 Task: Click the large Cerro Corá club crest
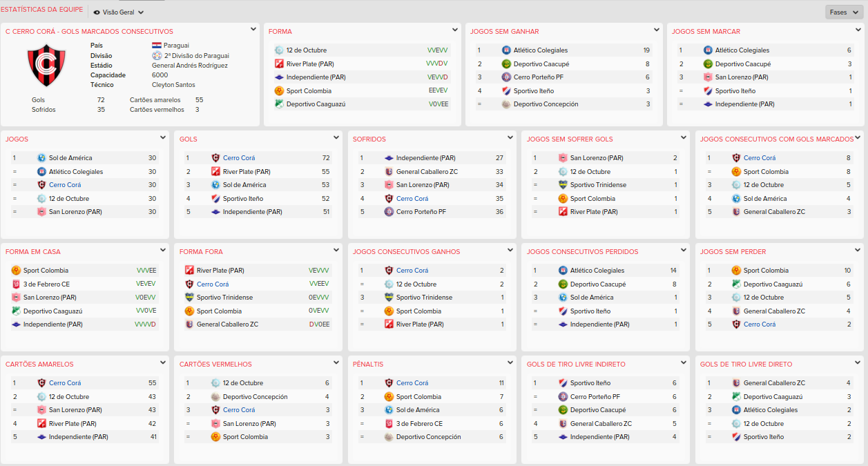(47, 66)
